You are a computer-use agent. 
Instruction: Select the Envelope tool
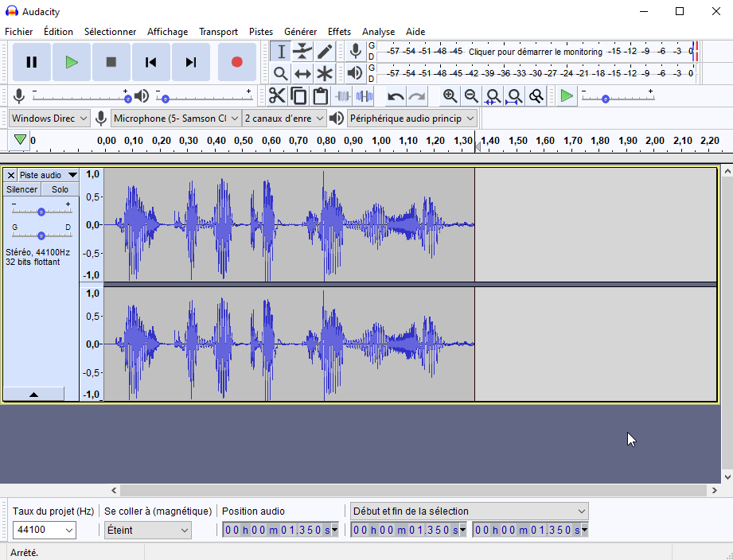(x=302, y=52)
